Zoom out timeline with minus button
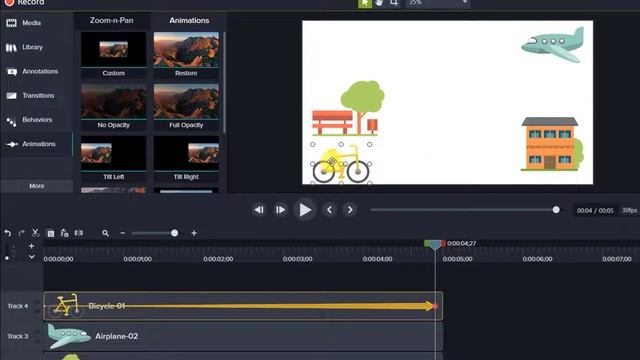Screen dimensions: 640x360 click(x=122, y=233)
